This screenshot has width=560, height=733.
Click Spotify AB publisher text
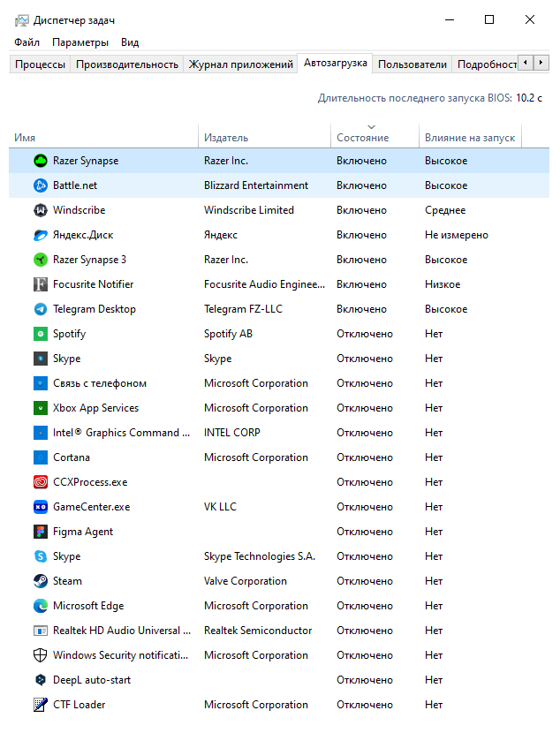pos(228,334)
